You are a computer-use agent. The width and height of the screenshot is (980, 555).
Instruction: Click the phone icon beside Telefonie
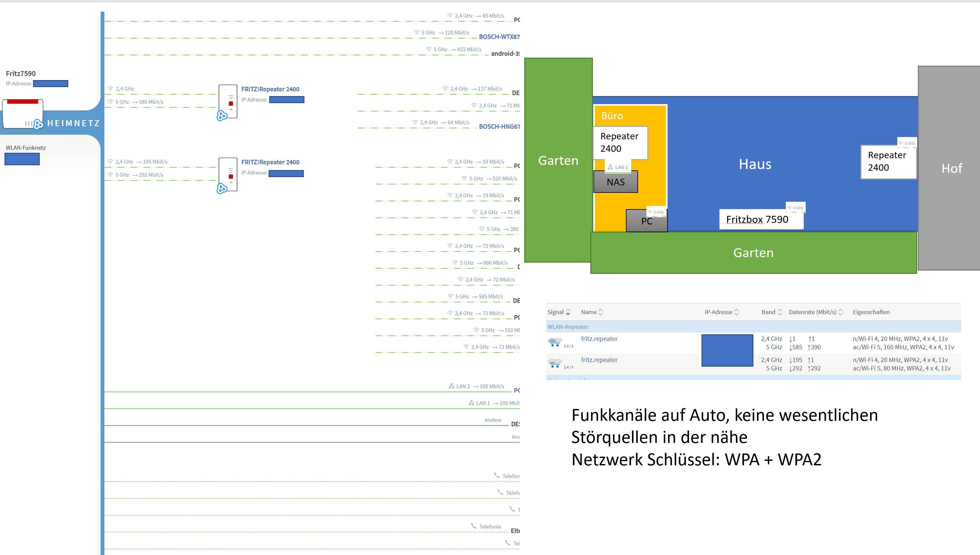[474, 526]
